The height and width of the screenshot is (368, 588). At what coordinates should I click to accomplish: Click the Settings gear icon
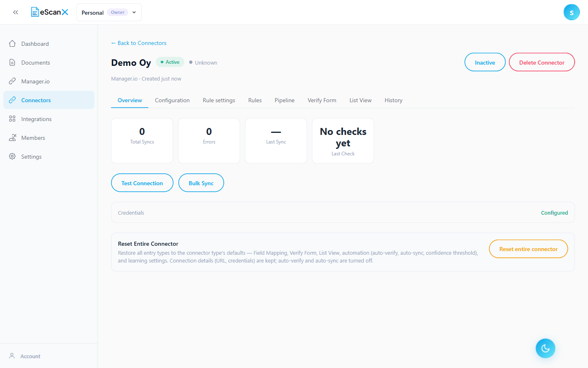click(x=12, y=157)
